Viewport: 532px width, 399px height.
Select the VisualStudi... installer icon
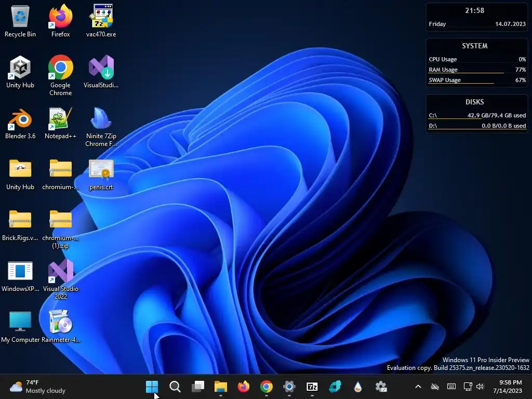pyautogui.click(x=101, y=72)
